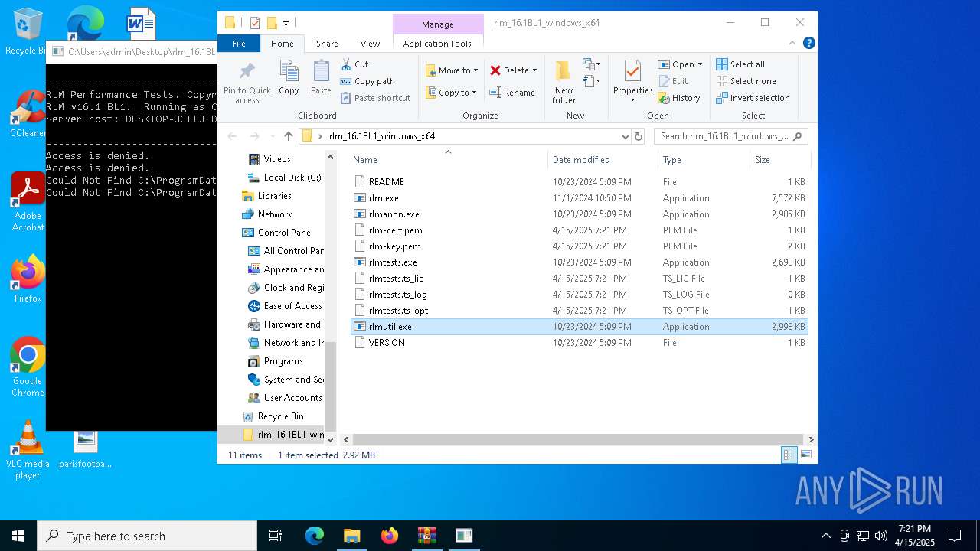Click the Cut scissors command

pos(354,64)
